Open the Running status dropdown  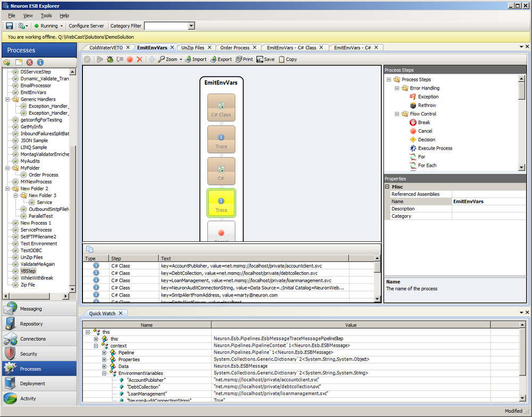(x=61, y=26)
